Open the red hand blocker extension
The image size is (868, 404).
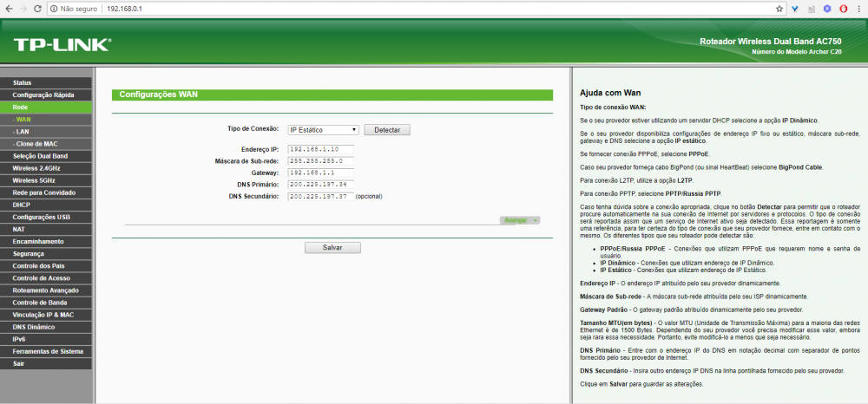(841, 8)
